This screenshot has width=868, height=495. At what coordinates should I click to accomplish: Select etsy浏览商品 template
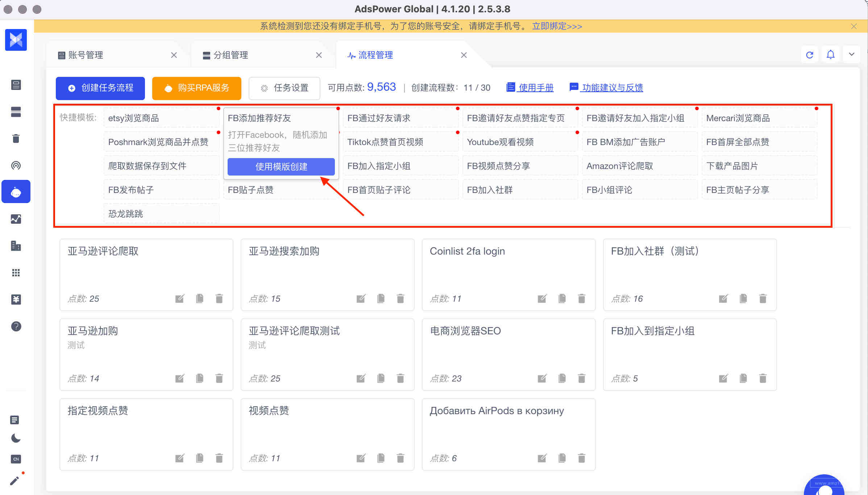[x=161, y=118]
